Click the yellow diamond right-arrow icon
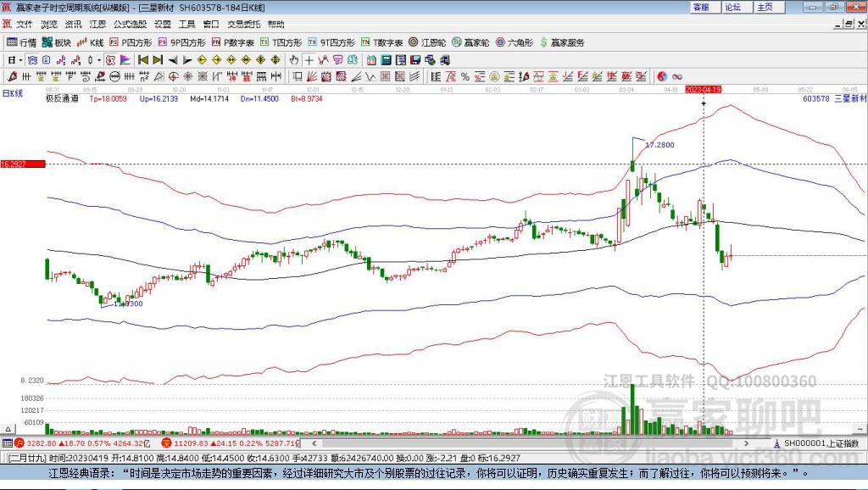This screenshot has width=868, height=490. [216, 60]
